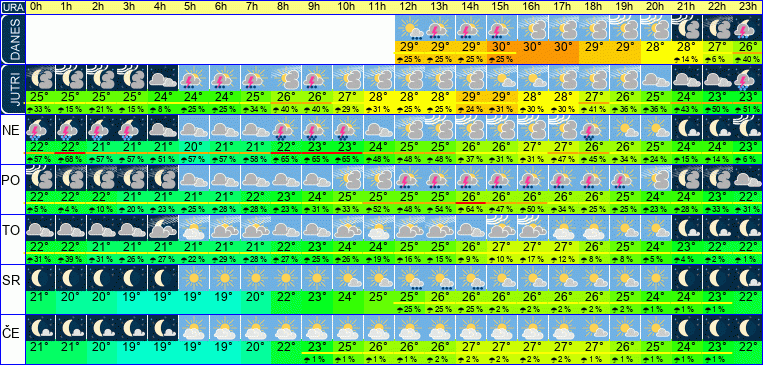Click the 23h hour column header
763x365 pixels.
(x=747, y=7)
